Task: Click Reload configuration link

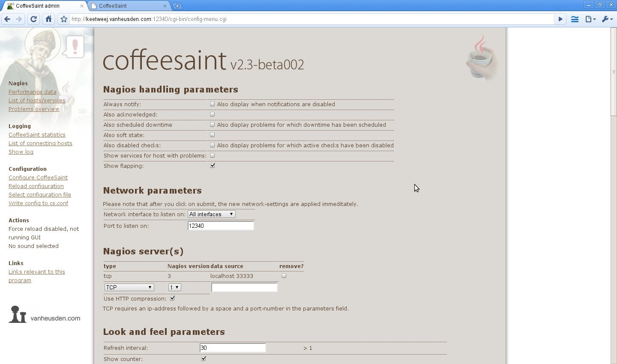Action: click(36, 186)
